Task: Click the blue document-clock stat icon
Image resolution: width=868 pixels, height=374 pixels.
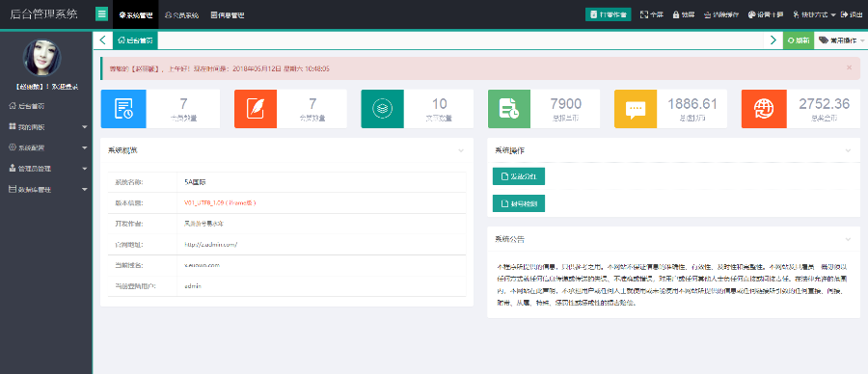Action: (x=122, y=109)
